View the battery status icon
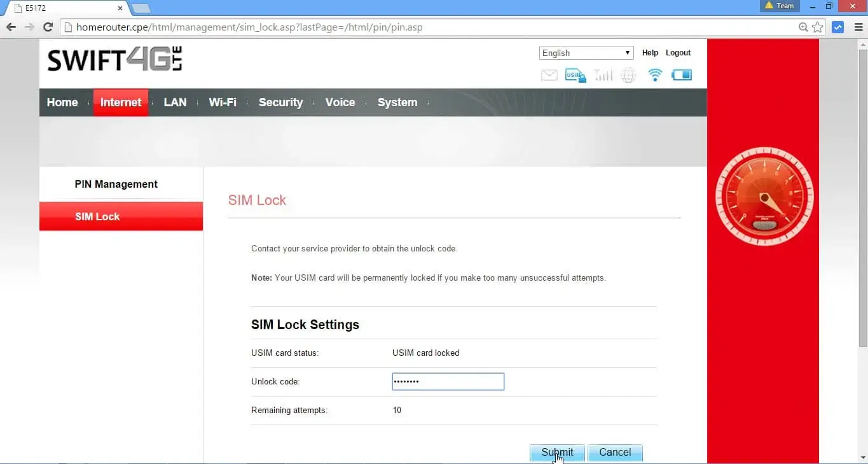Image resolution: width=868 pixels, height=464 pixels. click(x=681, y=74)
